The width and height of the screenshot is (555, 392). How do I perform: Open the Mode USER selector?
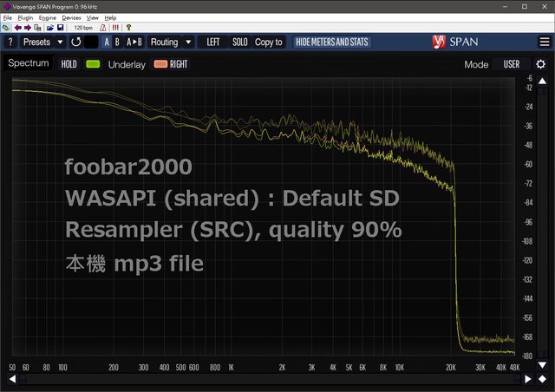511,64
